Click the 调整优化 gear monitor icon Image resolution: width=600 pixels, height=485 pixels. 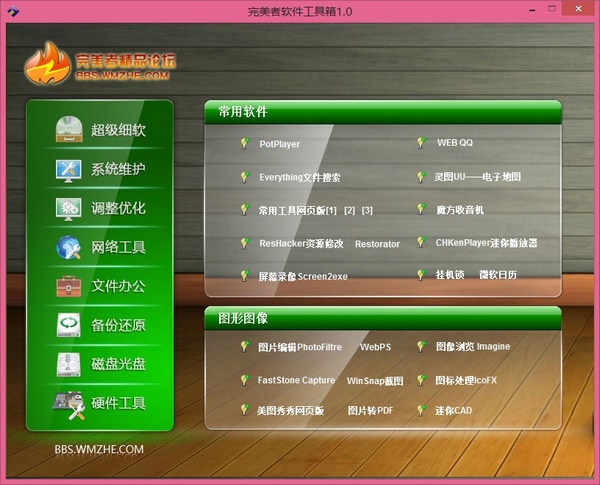[x=68, y=208]
